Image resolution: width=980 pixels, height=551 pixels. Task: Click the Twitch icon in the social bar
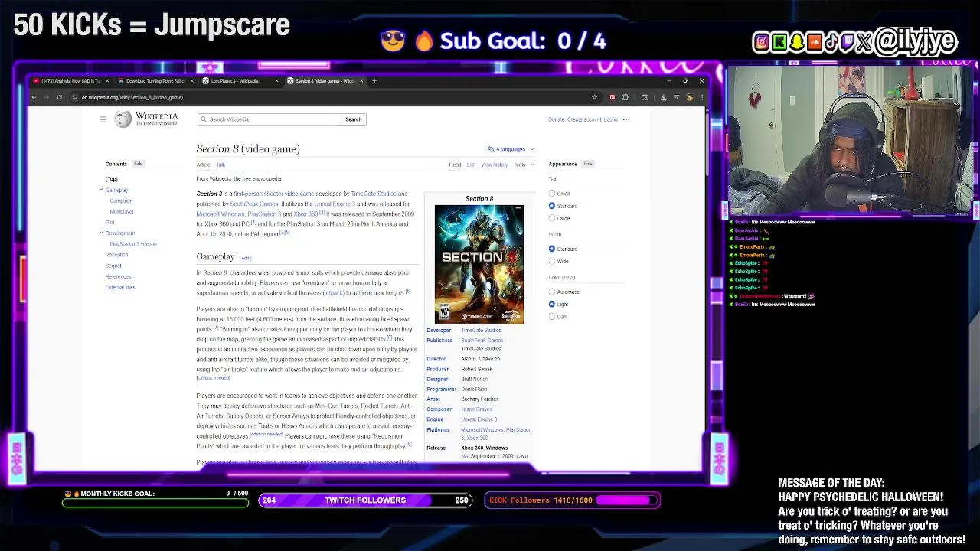pos(848,42)
